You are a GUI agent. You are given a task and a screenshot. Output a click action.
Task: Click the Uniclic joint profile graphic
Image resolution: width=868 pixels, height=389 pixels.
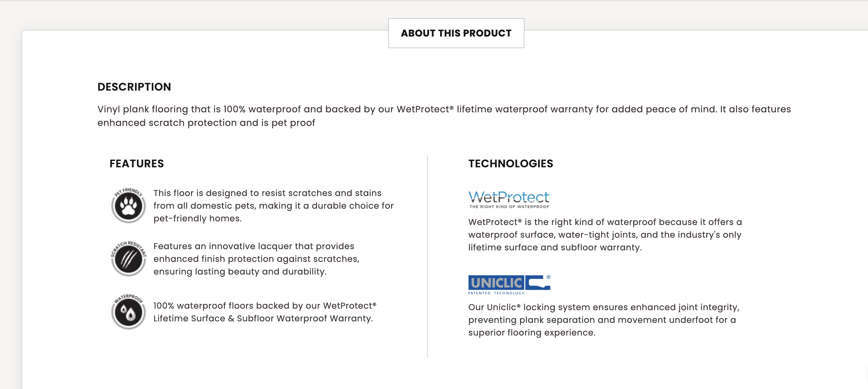[538, 282]
